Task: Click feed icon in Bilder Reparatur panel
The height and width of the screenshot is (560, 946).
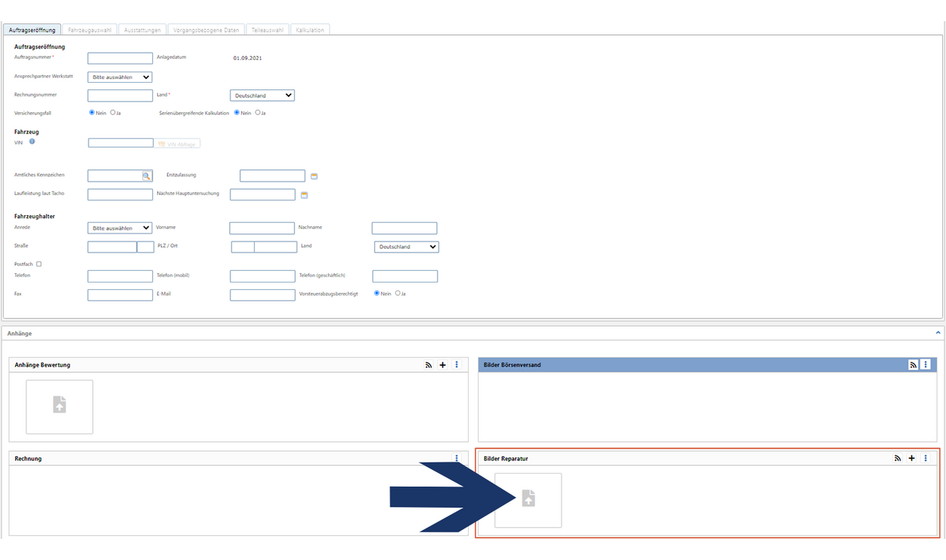Action: click(x=898, y=458)
